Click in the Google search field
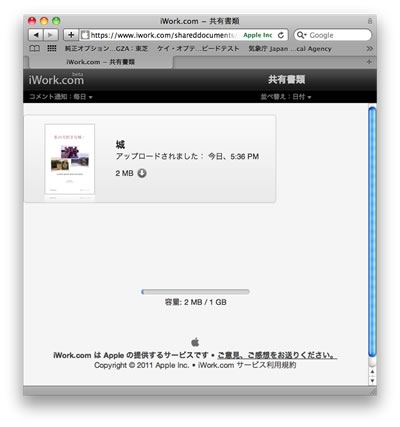 pyautogui.click(x=333, y=35)
